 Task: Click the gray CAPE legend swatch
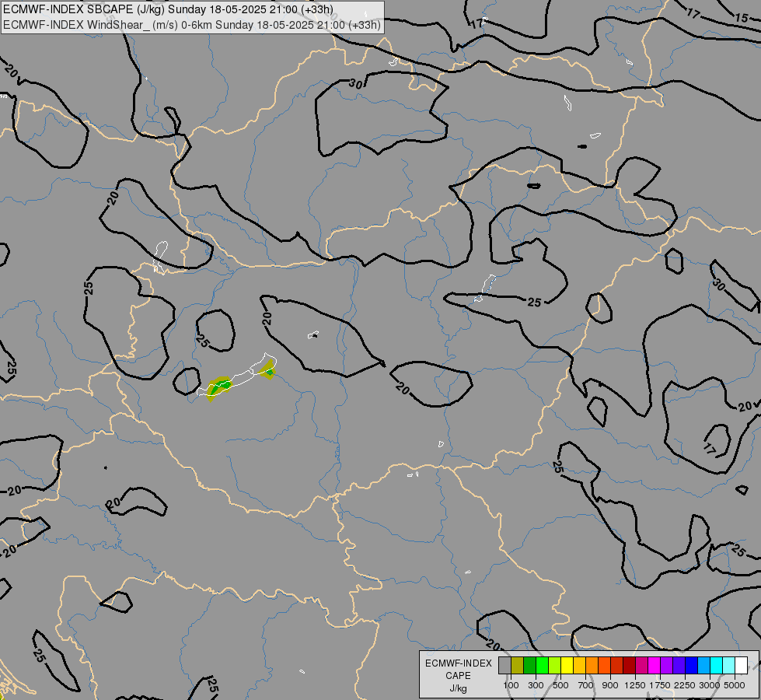coord(504,666)
